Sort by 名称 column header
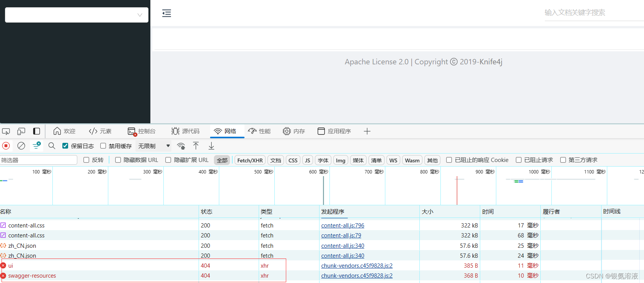 (x=99, y=211)
